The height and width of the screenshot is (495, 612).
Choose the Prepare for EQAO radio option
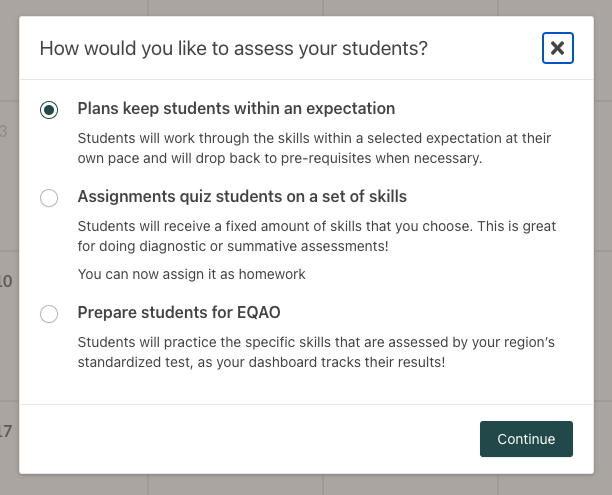click(49, 314)
